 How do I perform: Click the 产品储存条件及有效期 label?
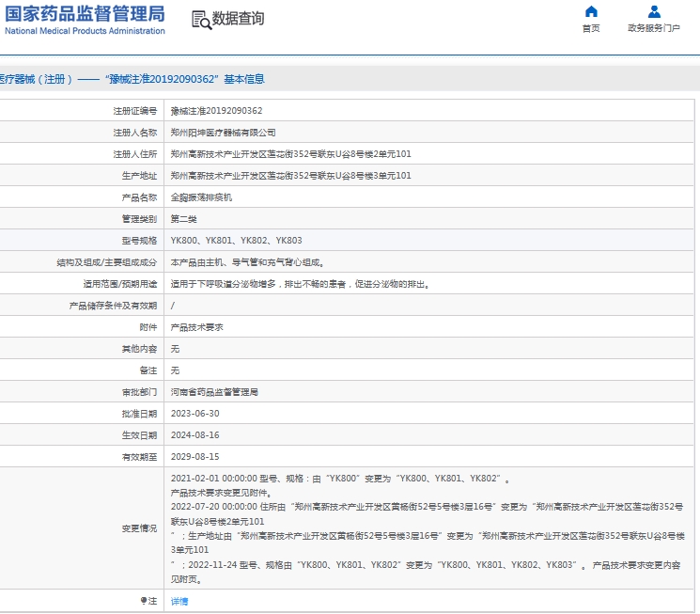click(113, 306)
